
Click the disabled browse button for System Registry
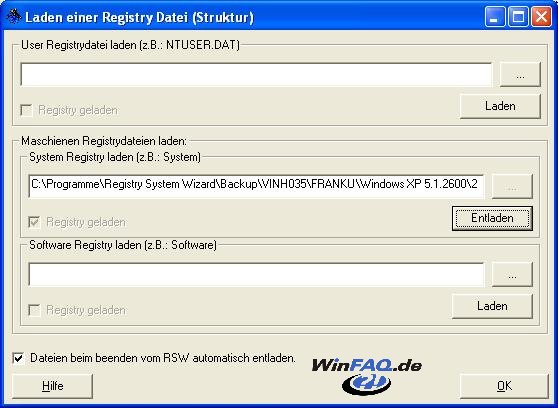coord(512,186)
